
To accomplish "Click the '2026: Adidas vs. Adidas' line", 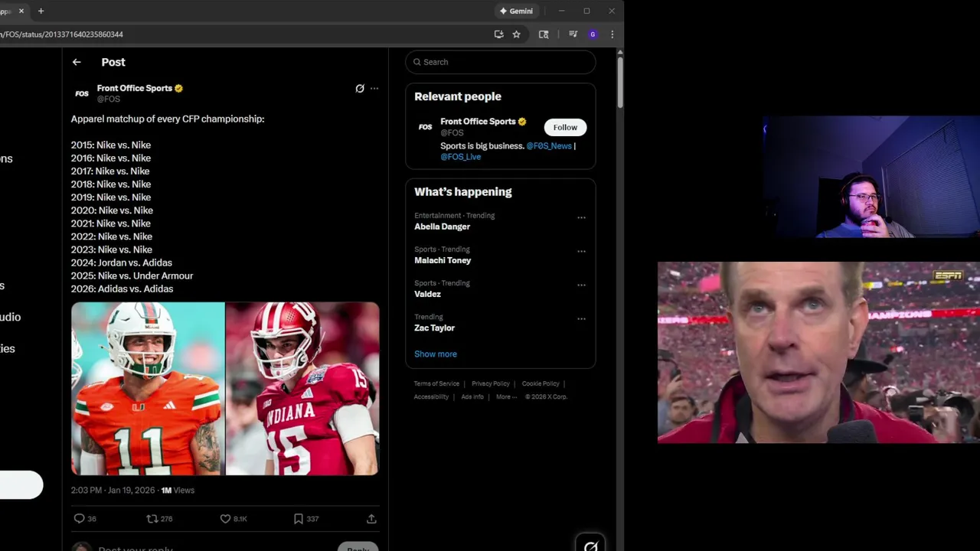I will click(x=122, y=289).
